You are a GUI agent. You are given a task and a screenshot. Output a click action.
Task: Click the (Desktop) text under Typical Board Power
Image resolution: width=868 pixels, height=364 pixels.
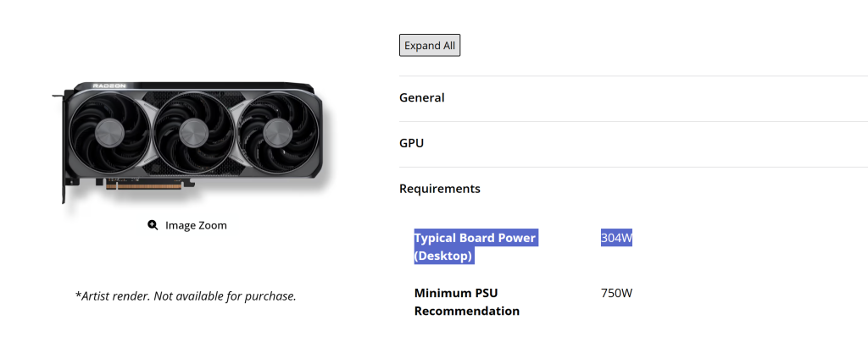click(444, 256)
